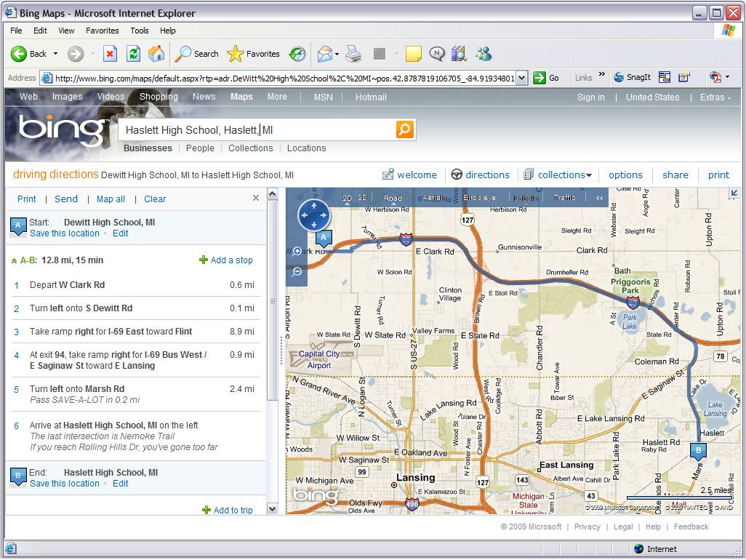Click the yellow note toolbar icon
746x560 pixels.
[414, 54]
